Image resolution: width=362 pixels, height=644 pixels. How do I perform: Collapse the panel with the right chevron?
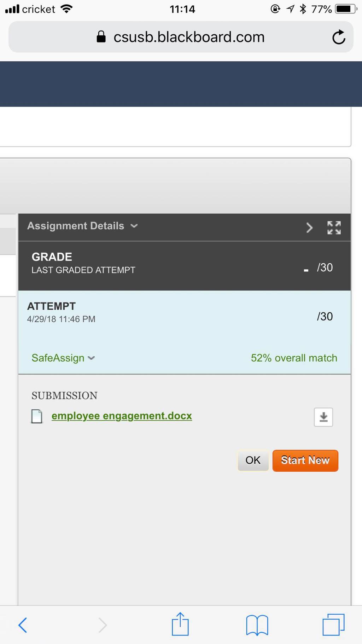tap(309, 228)
